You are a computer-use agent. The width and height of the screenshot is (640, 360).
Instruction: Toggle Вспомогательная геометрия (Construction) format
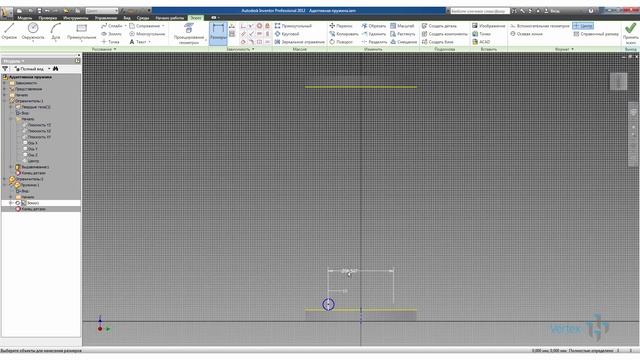pyautogui.click(x=540, y=26)
